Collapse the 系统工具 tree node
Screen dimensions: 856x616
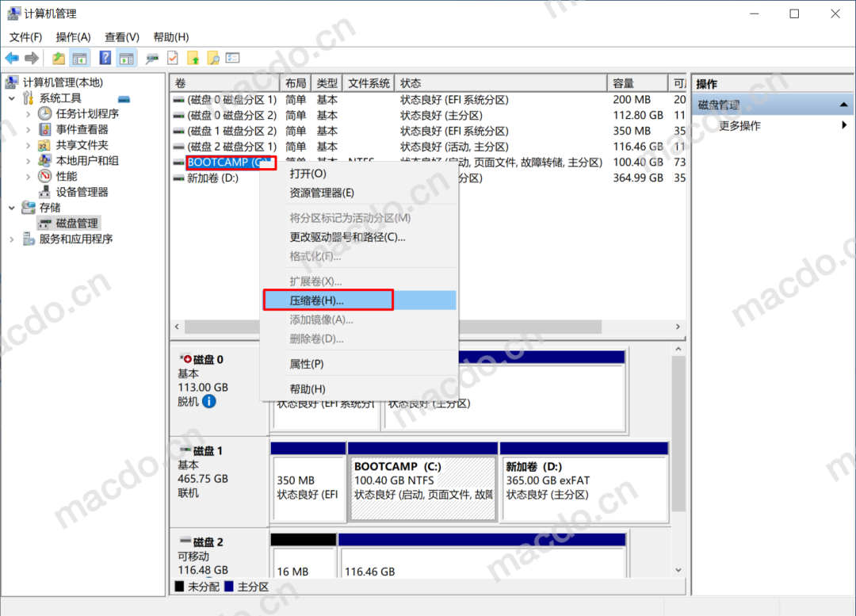[12, 98]
